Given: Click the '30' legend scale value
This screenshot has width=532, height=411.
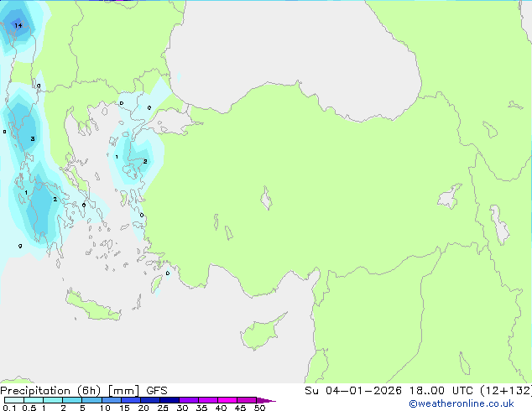Looking at the screenshot, I should tap(182, 408).
